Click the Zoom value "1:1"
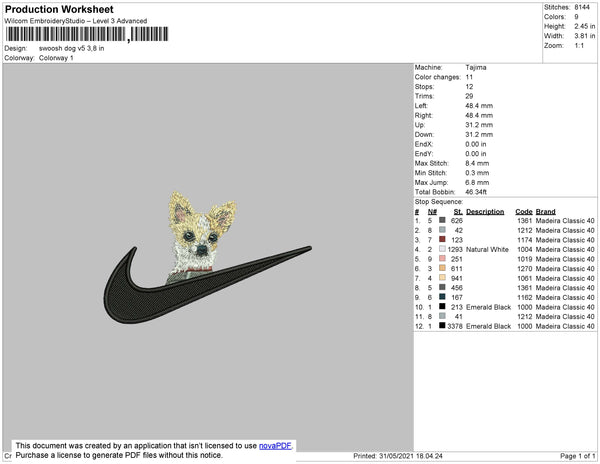The height and width of the screenshot is (464, 600). pyautogui.click(x=579, y=46)
